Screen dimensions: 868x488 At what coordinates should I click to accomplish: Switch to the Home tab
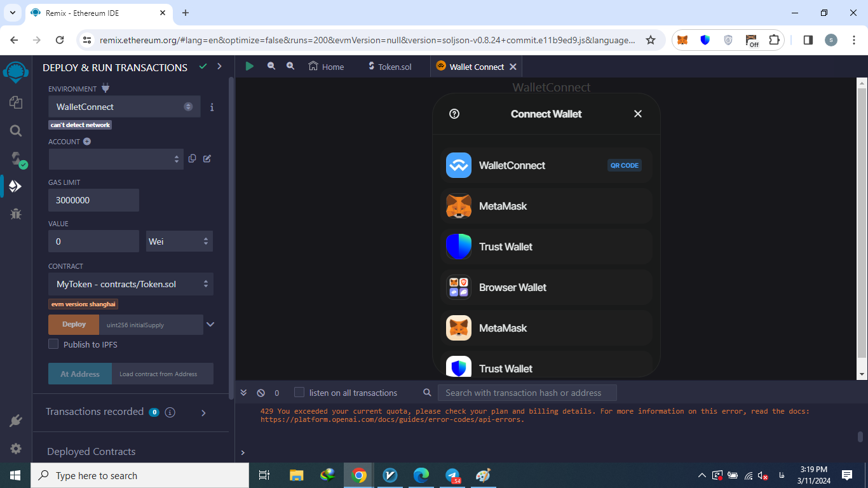point(326,67)
